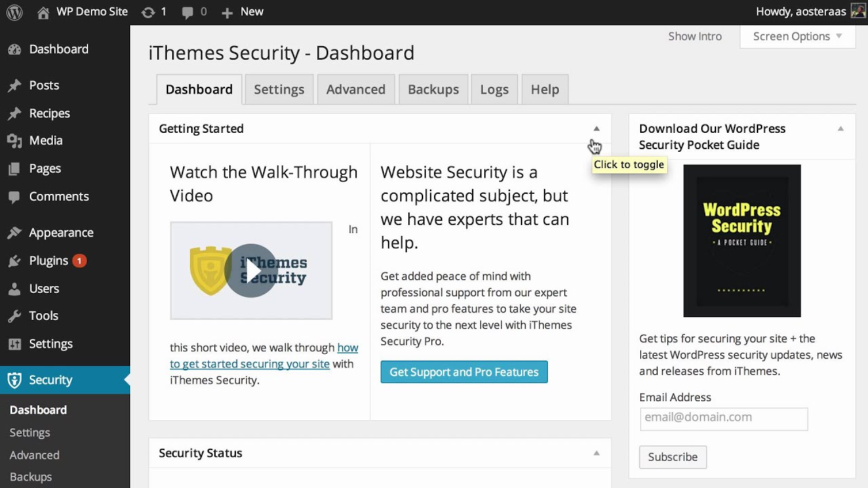868x488 pixels.
Task: Open the updates icon showing 1
Action: tap(148, 12)
